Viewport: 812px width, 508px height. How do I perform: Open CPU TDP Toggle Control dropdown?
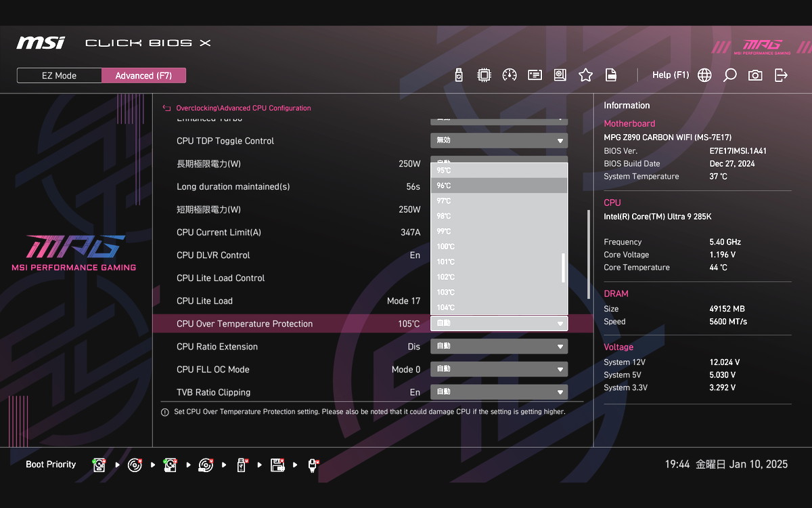pos(499,141)
